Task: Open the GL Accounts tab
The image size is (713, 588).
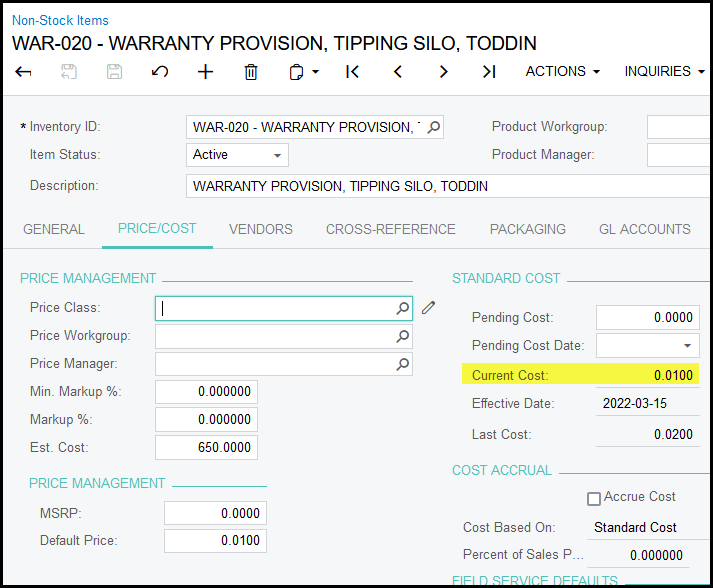Action: [644, 229]
